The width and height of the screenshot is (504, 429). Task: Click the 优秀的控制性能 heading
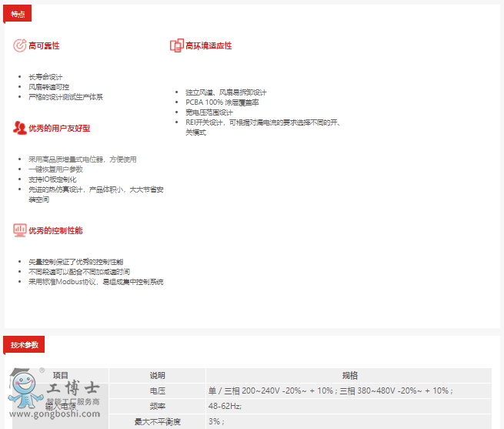[55, 231]
